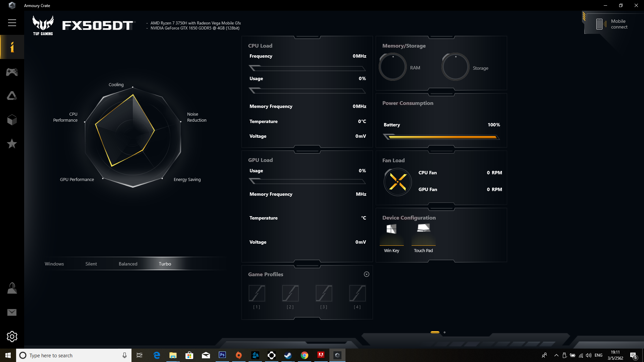The image size is (644, 362).
Task: Open the Settings gear in sidebar
Action: [12, 337]
